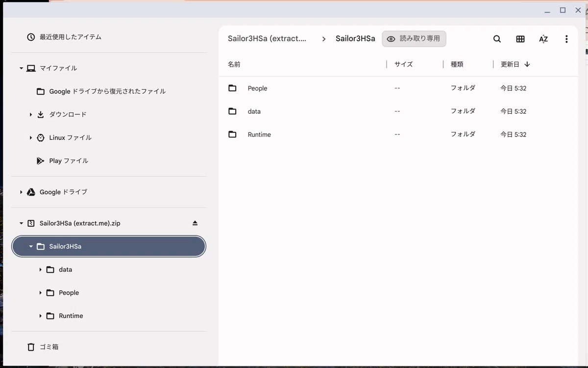Click the 読み取り専用 read-only badge
The width and height of the screenshot is (588, 368).
tap(414, 39)
